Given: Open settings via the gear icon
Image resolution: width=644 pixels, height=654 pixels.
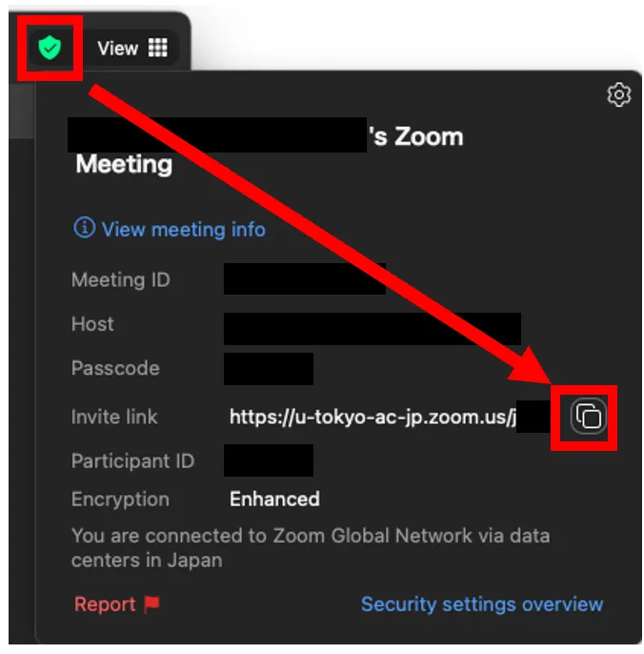Looking at the screenshot, I should tap(618, 94).
